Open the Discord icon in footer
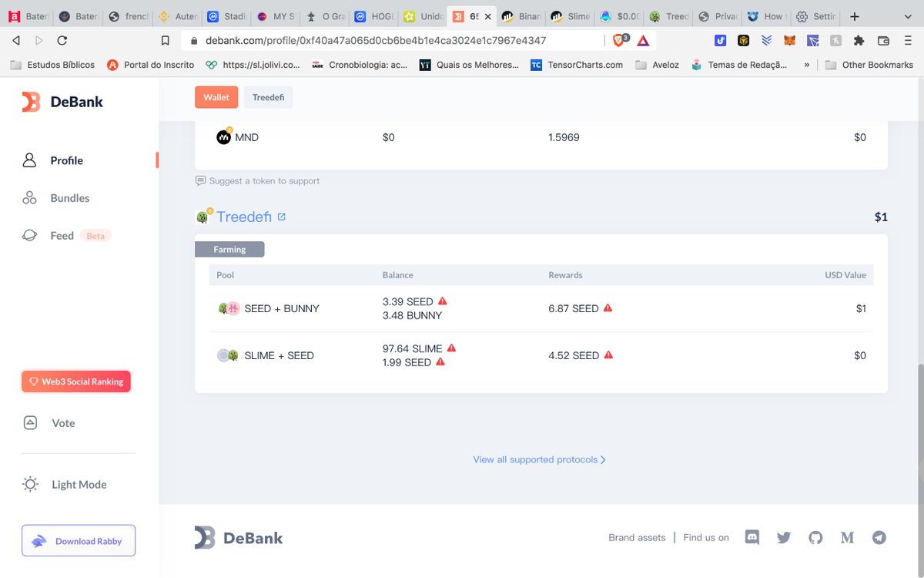 752,537
